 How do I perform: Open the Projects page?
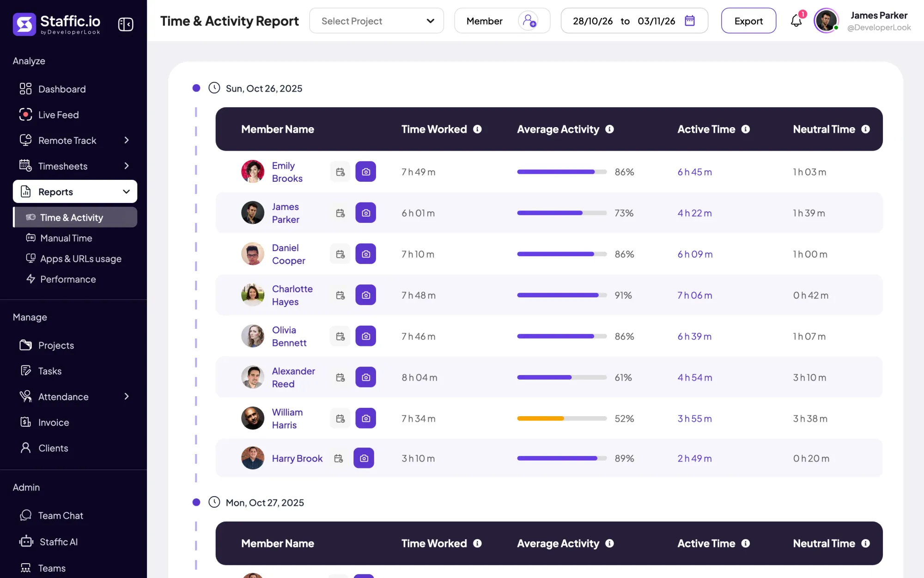56,345
